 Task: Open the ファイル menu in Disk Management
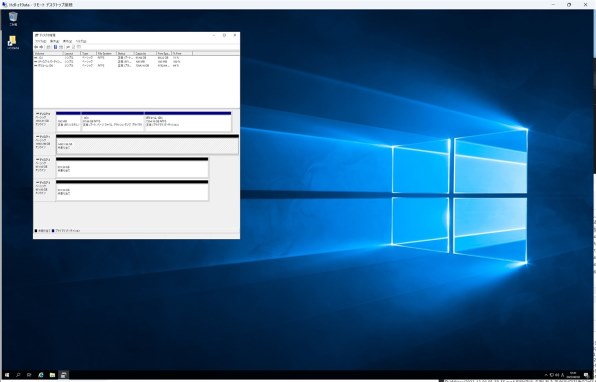pos(41,41)
